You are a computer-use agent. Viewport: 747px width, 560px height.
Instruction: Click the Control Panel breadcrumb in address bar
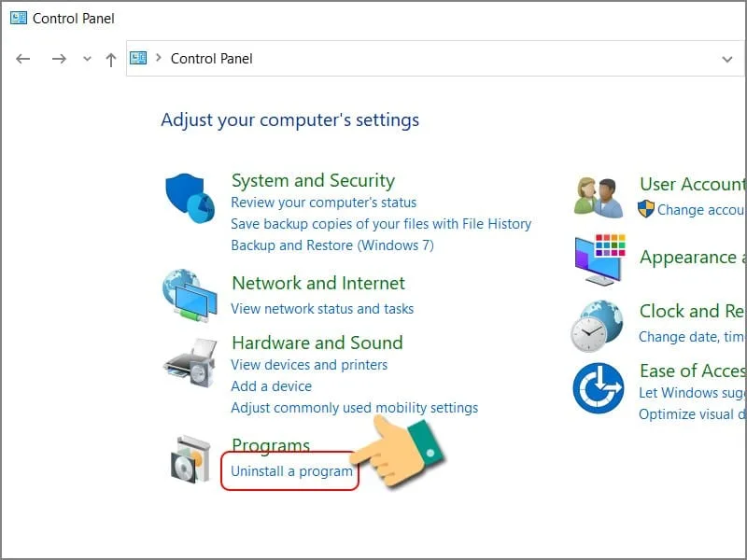point(211,59)
